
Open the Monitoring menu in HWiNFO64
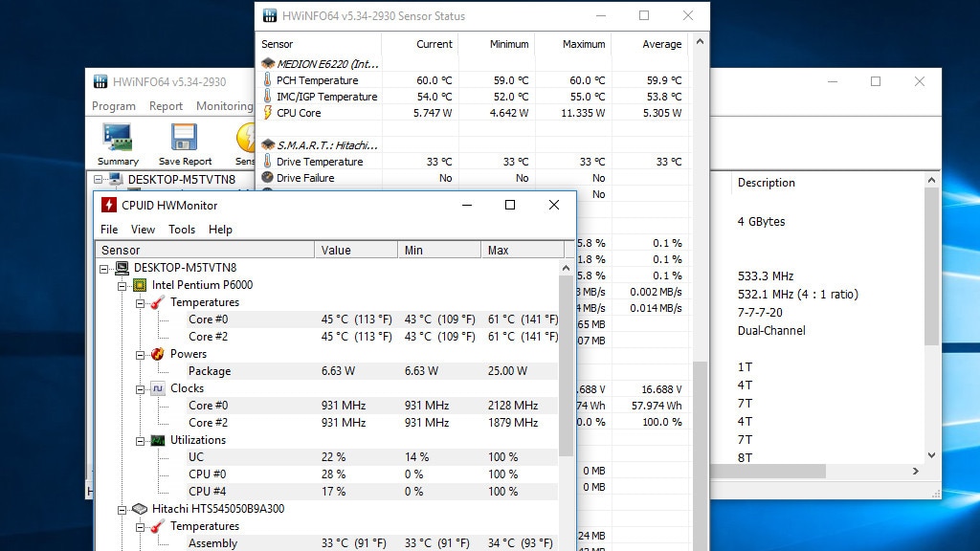pos(224,105)
